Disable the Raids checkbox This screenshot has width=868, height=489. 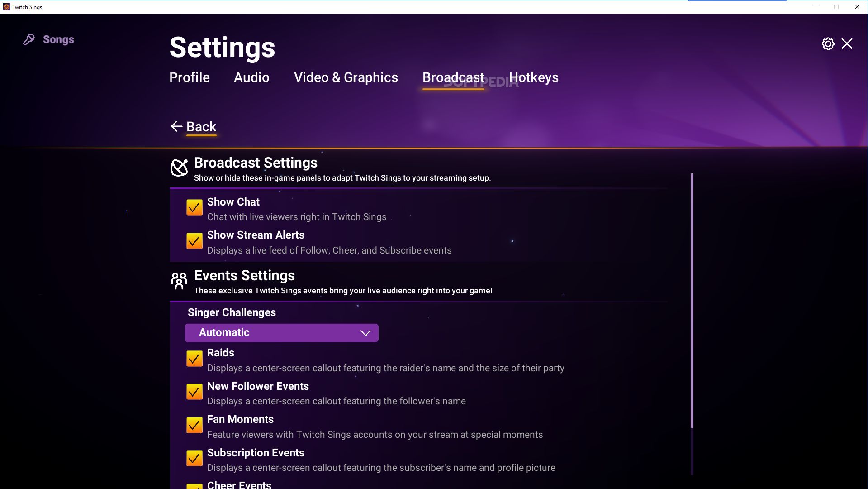(x=194, y=359)
